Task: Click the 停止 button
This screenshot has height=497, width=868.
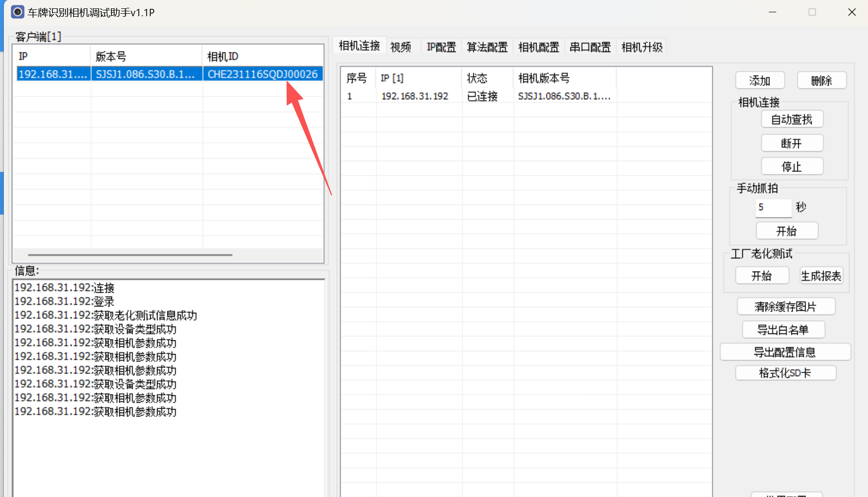Action: tap(792, 166)
